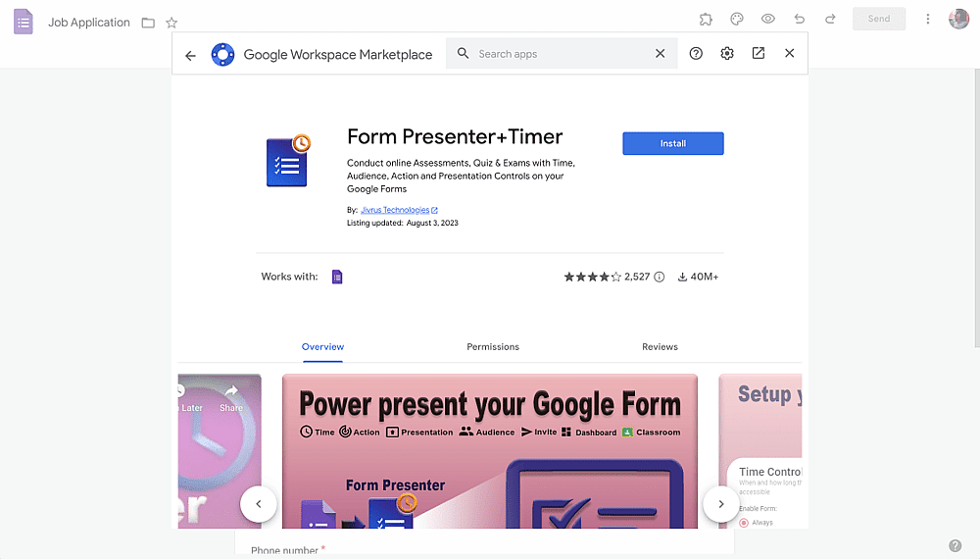Click the Google Forms home icon
The height and width of the screenshot is (560, 980).
[x=24, y=22]
